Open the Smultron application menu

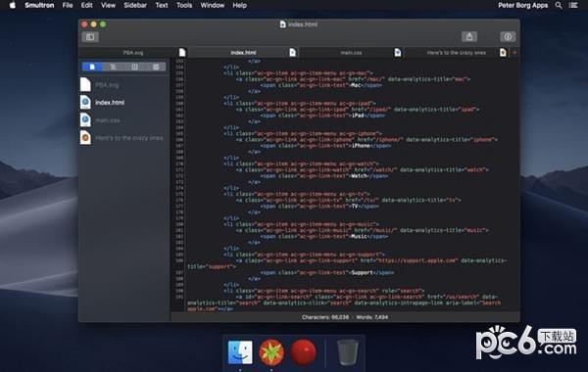[39, 5]
